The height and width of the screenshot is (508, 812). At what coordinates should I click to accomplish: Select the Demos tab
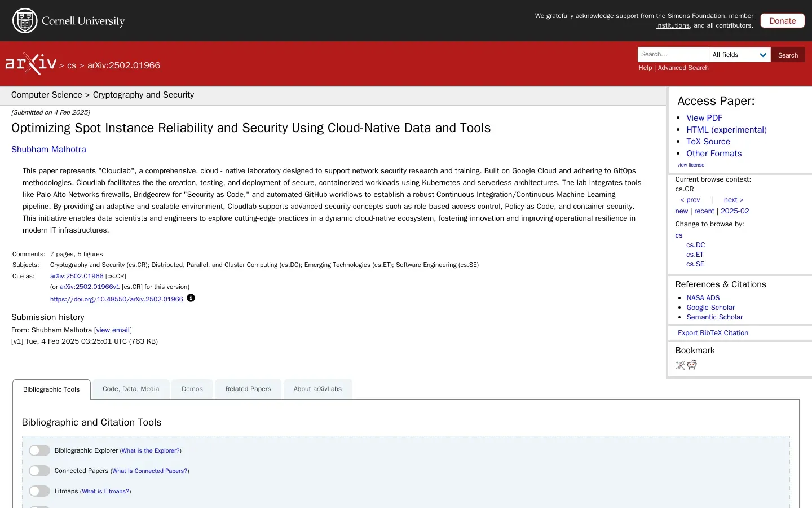coord(192,389)
